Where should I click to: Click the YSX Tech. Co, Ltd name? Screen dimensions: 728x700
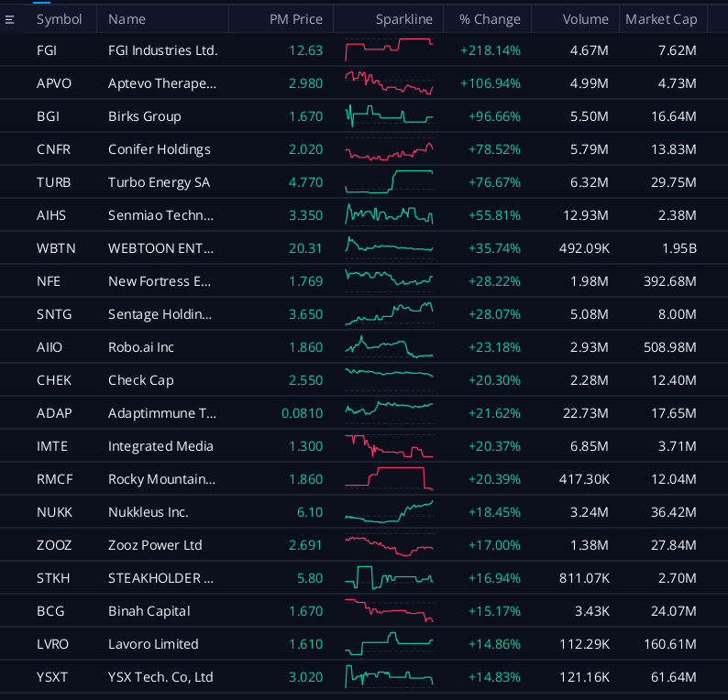pyautogui.click(x=160, y=677)
